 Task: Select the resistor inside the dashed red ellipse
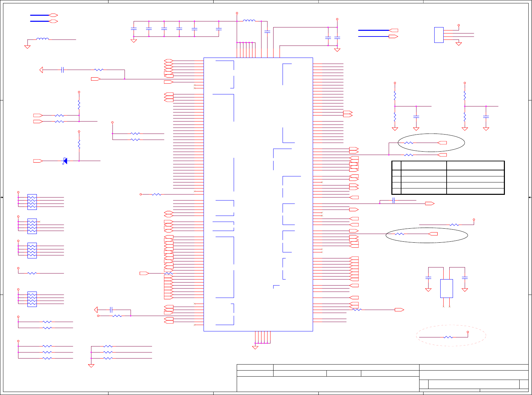448,337
